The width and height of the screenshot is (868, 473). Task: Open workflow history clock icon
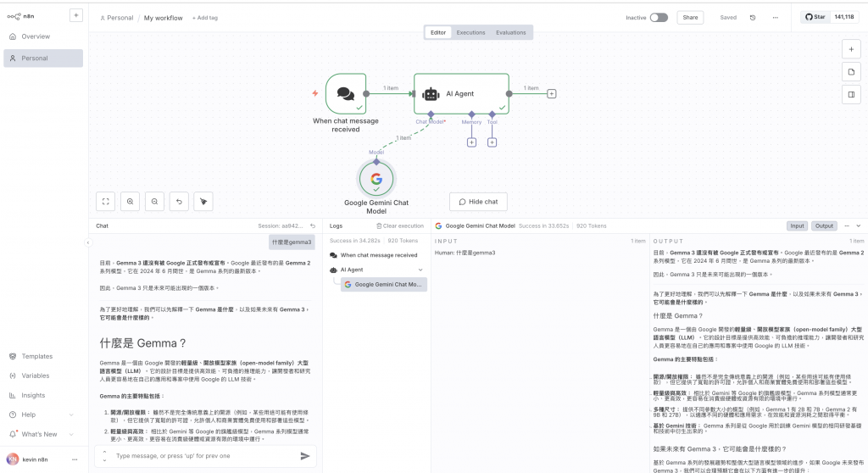click(753, 18)
